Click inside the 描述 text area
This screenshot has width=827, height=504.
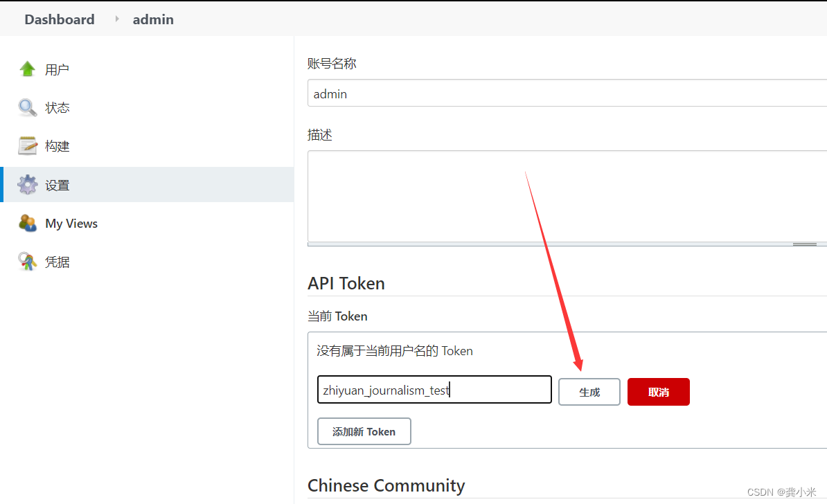(567, 196)
